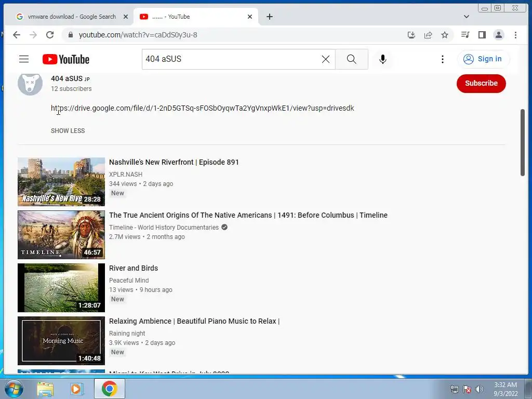This screenshot has height=399, width=532.
Task: Open the 404 aSUS channel name
Action: coord(67,79)
